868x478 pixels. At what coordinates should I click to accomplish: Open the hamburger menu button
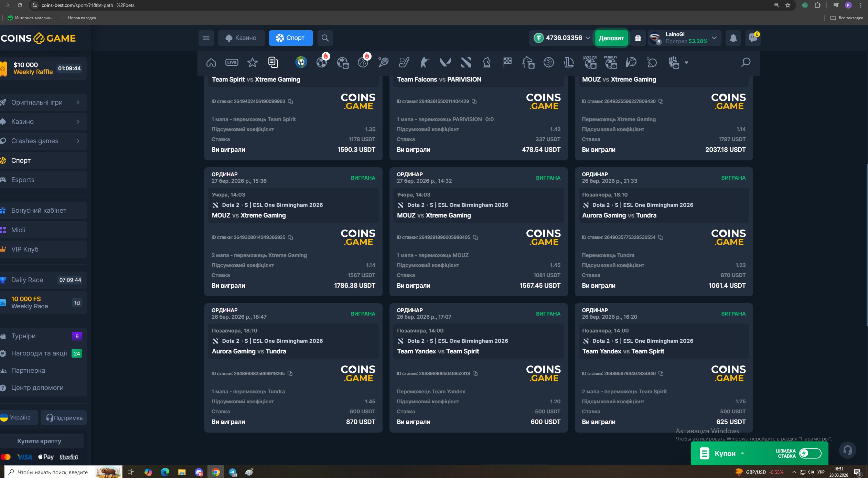click(206, 38)
